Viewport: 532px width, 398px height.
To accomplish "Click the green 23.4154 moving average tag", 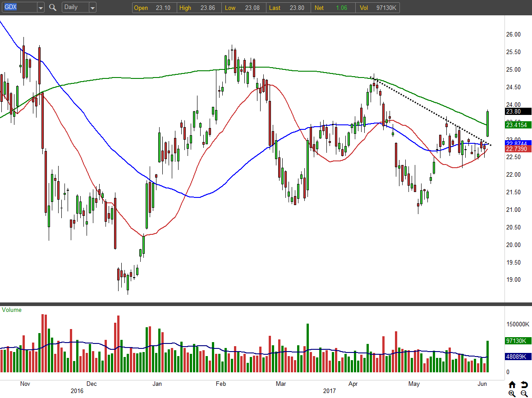I will (518, 125).
